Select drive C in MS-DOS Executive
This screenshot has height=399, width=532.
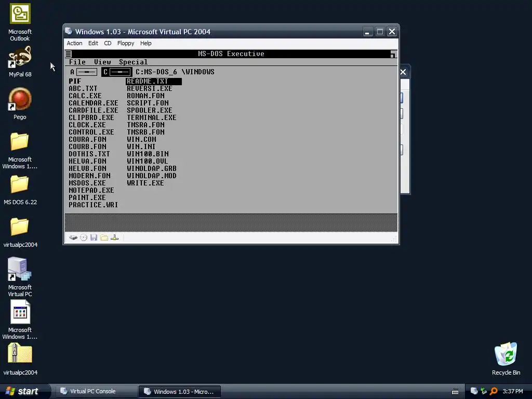(117, 72)
